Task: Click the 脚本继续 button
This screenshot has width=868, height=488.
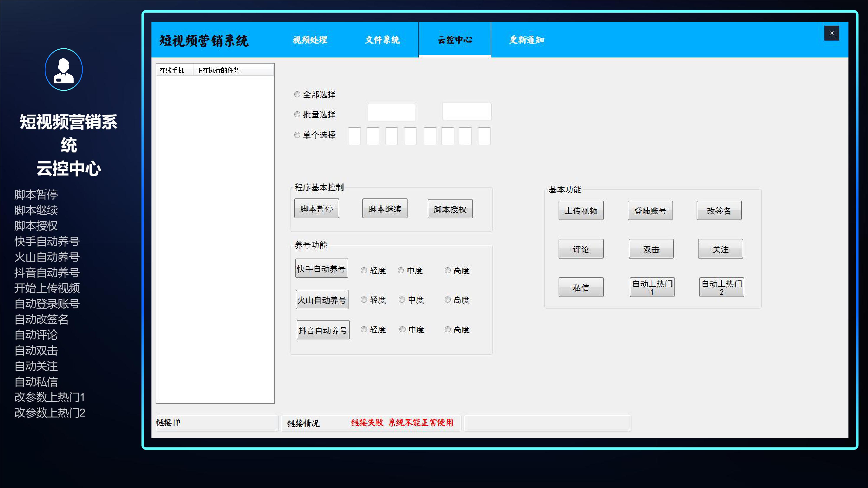Action: [x=385, y=208]
